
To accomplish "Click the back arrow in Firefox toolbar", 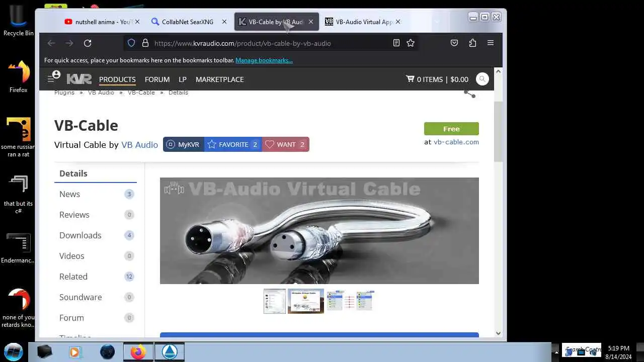I will click(51, 43).
